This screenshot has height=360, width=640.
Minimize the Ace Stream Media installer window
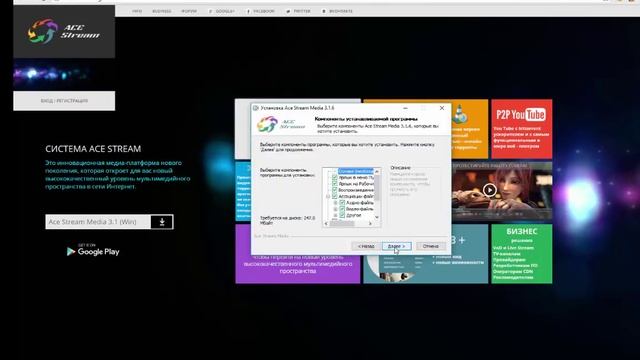tap(405, 108)
